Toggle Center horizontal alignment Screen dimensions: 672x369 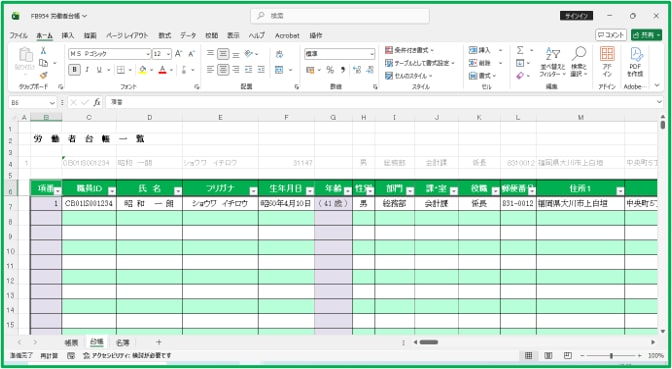tap(223, 69)
